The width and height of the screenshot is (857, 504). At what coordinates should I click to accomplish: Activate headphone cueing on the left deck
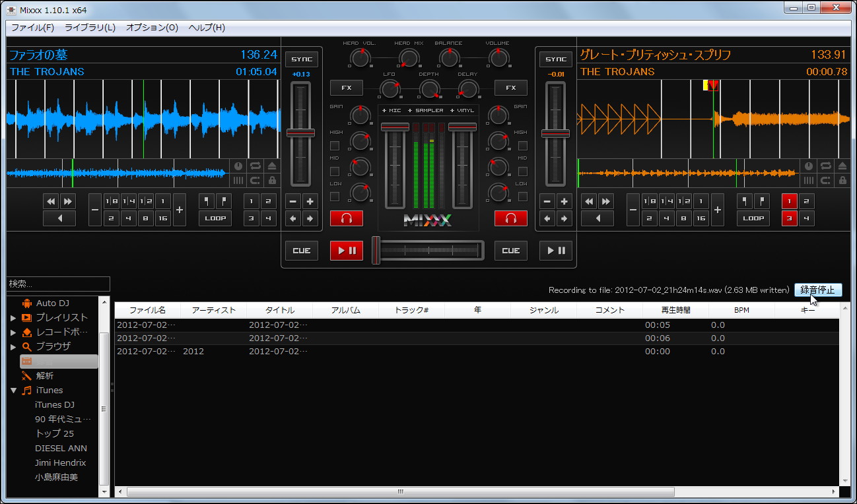(x=346, y=218)
